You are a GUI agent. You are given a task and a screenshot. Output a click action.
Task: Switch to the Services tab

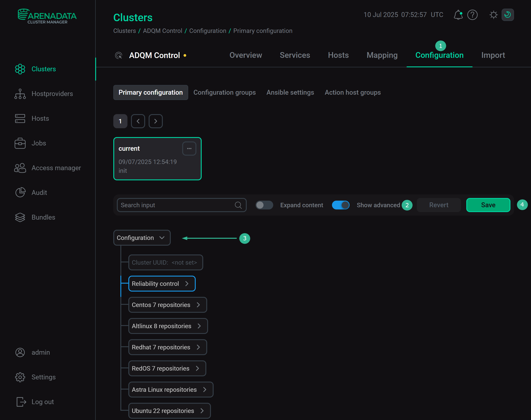(294, 55)
